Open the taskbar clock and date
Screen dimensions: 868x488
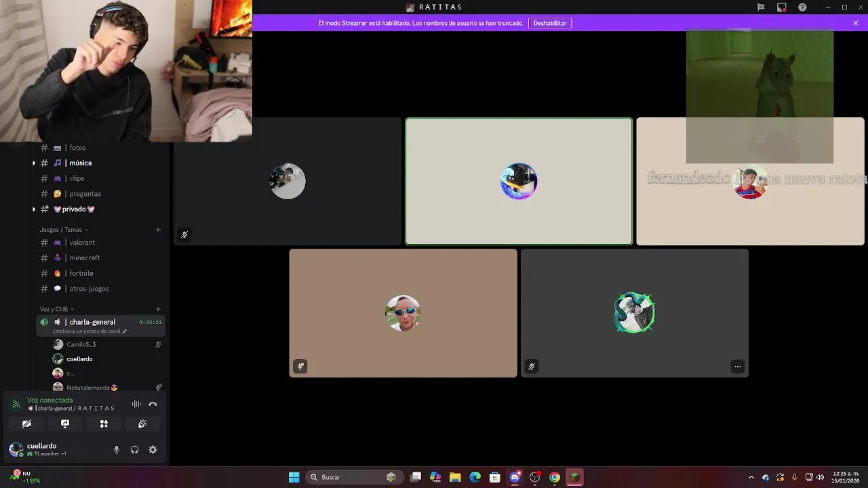point(846,477)
